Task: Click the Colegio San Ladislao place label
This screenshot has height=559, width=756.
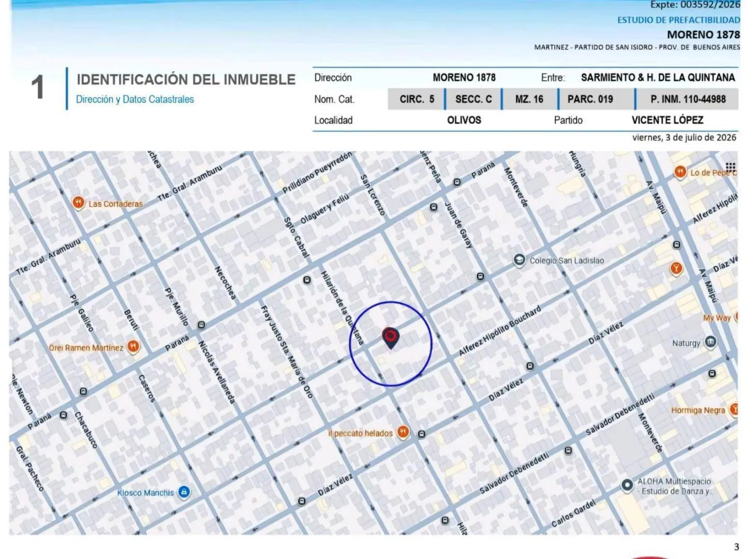Action: (x=567, y=261)
